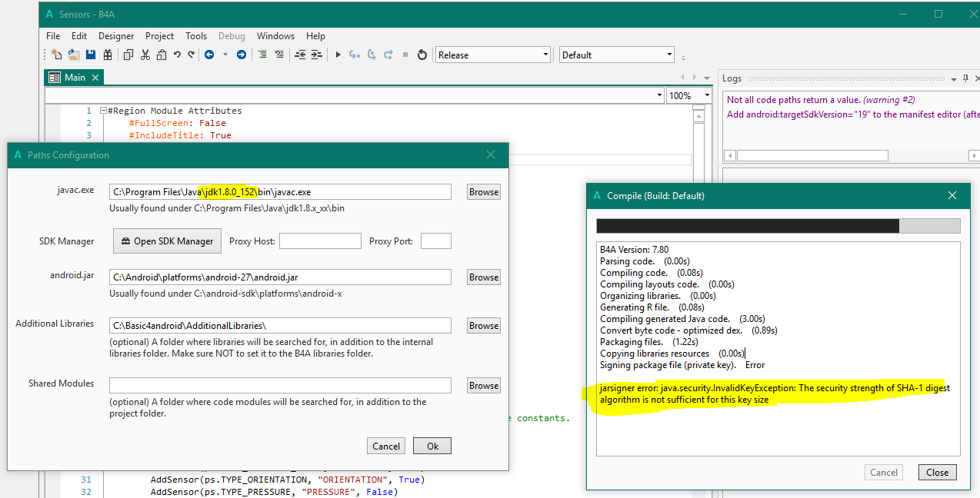This screenshot has width=980, height=498.
Task: Click the Navigate Backward blue arrow icon
Action: pos(208,55)
